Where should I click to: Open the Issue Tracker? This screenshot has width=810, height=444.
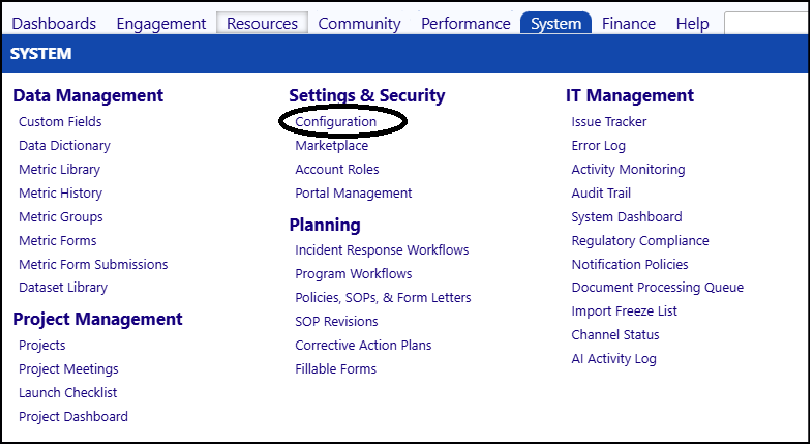pyautogui.click(x=609, y=121)
